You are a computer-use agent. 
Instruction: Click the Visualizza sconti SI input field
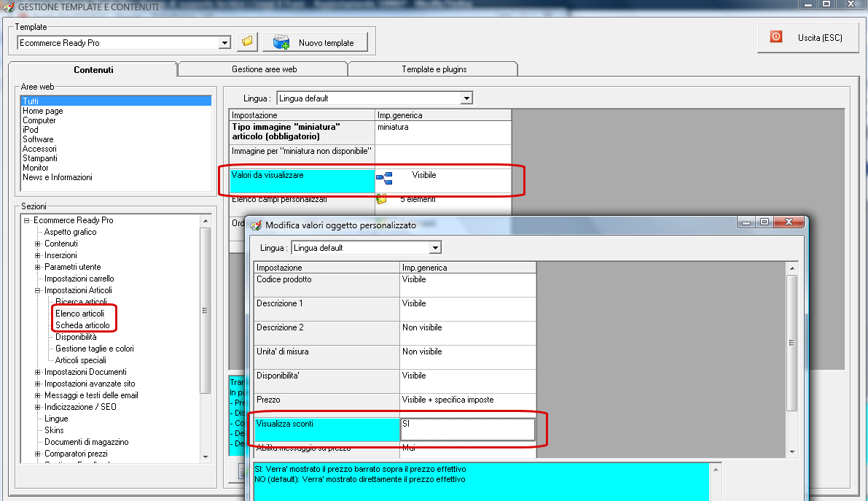point(468,430)
